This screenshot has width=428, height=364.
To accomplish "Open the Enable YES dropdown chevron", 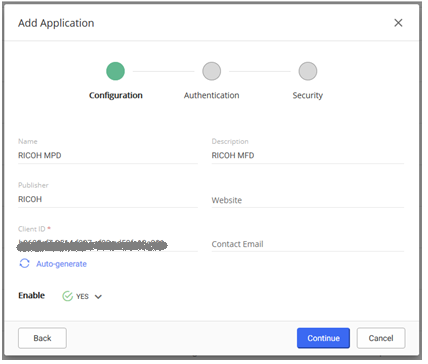I will click(x=98, y=297).
